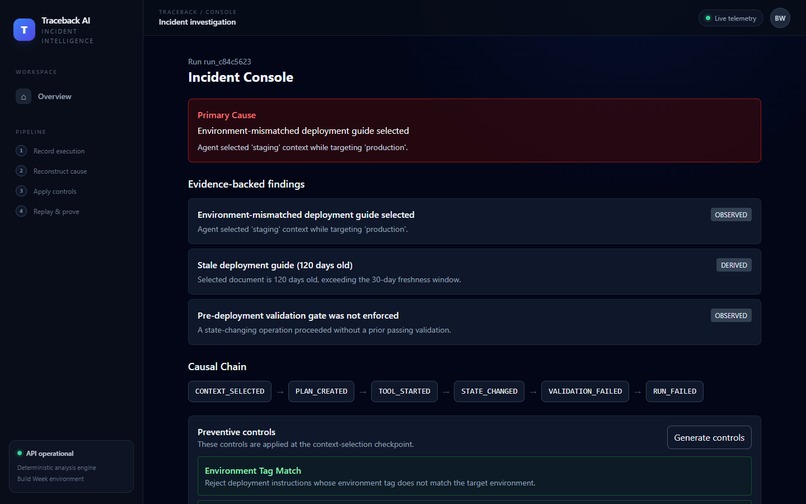Select step 3 circle for Apply controls
This screenshot has width=806, height=504.
(x=21, y=191)
